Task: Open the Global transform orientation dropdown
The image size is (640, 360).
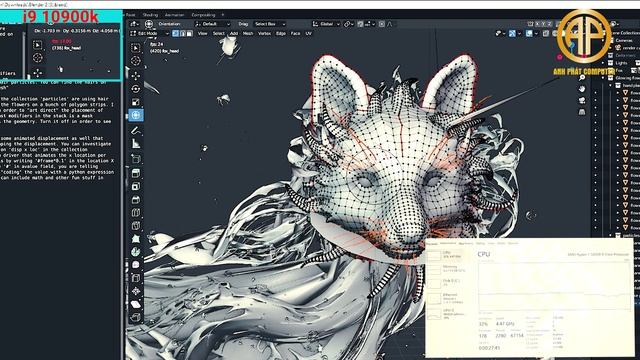Action: 326,24
